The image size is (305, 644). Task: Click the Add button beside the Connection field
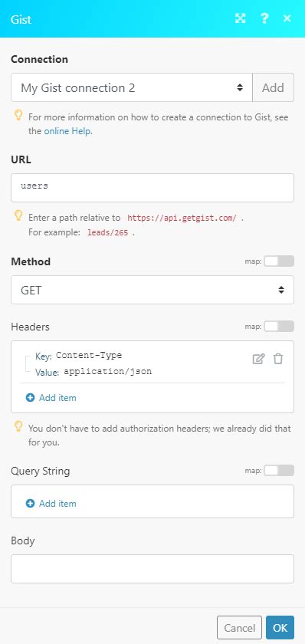click(273, 87)
